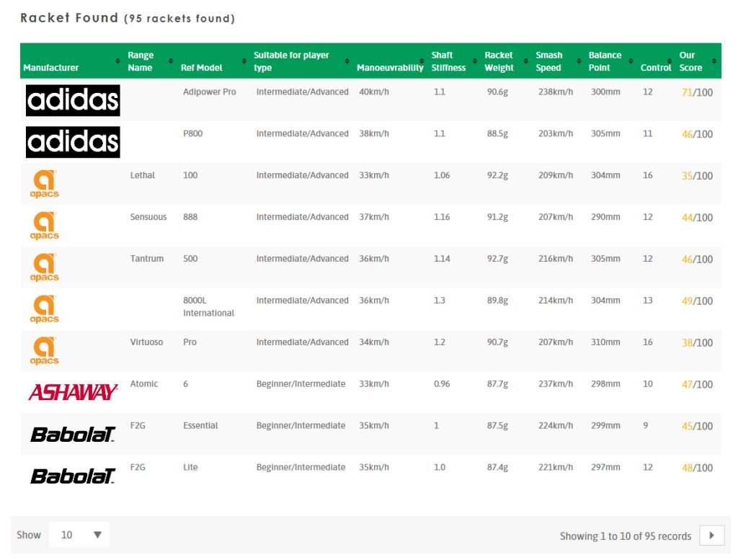This screenshot has height=560, width=738.
Task: Click the Virtuoso range name
Action: coord(146,342)
